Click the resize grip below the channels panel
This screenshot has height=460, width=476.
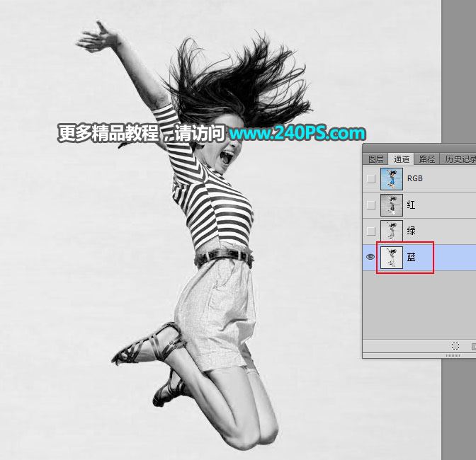453,356
